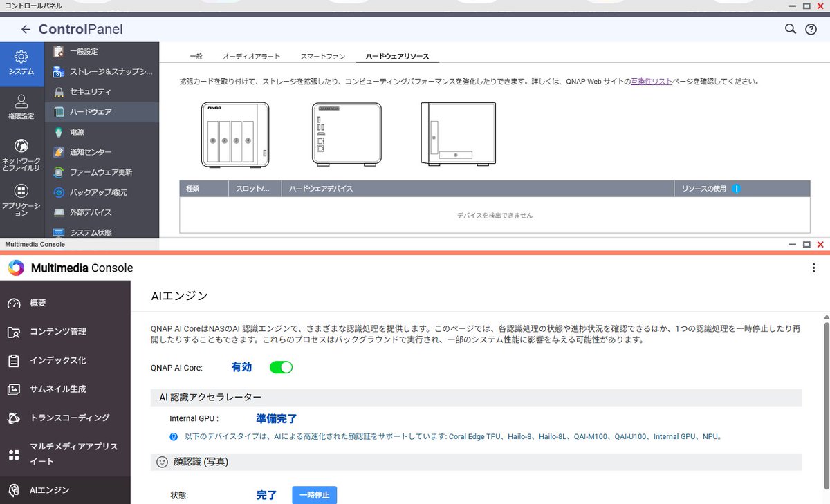The image size is (830, 504).
Task: Click the 準備完了 GPU status text
Action: [277, 419]
